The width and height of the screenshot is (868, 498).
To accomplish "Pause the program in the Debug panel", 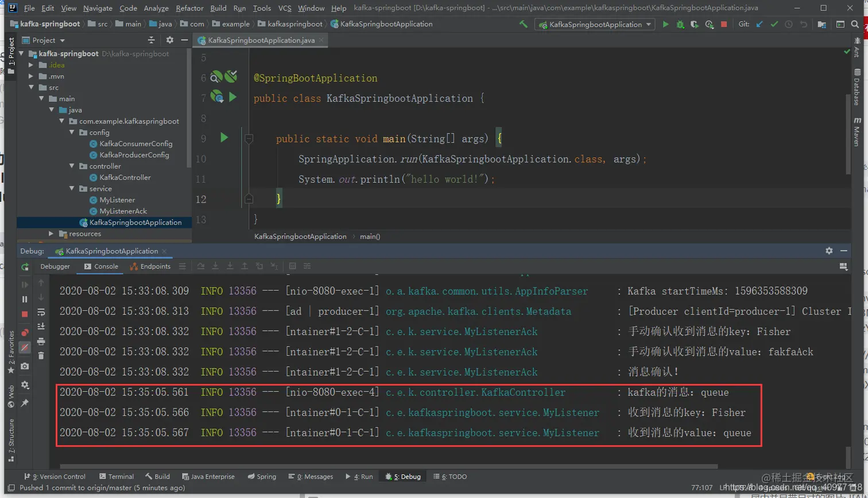I will [x=25, y=299].
